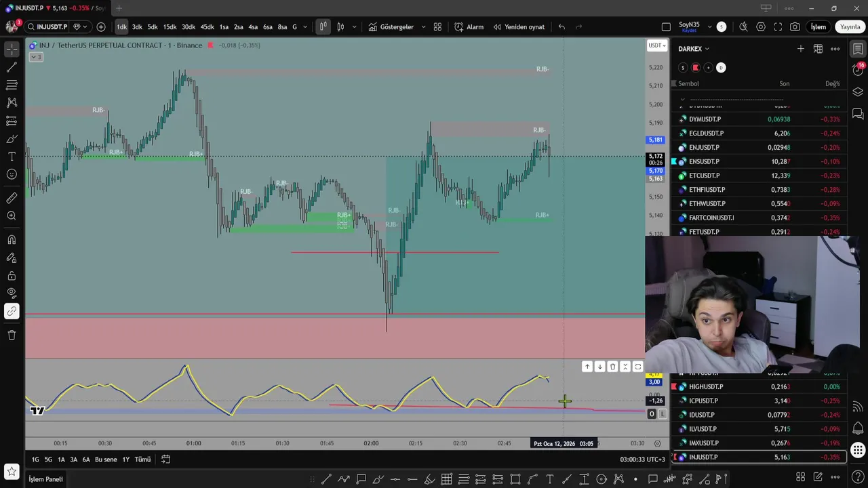The height and width of the screenshot is (488, 868).
Task: Open forecasting and measurement tools
Action: coord(12,121)
